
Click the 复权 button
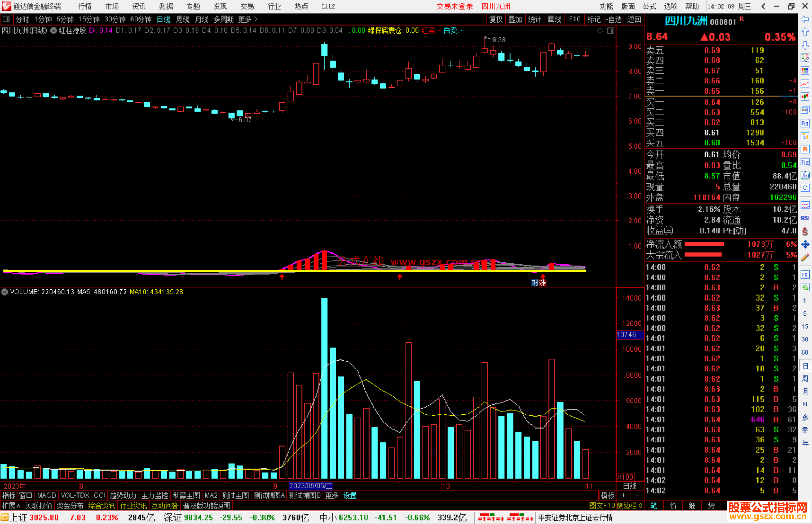click(495, 19)
